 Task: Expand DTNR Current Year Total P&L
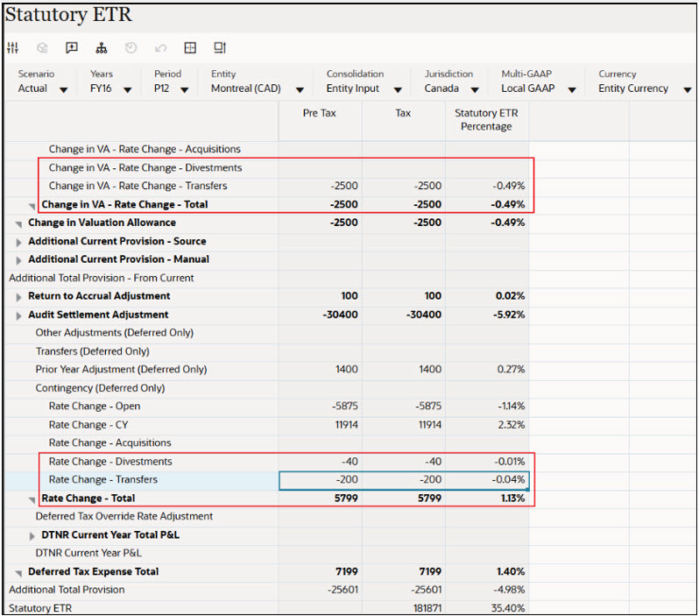click(x=32, y=535)
